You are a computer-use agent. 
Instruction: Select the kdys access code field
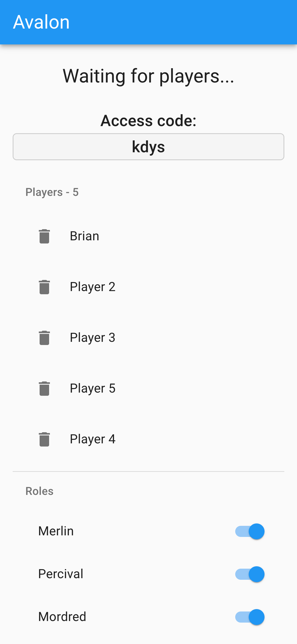point(148,147)
